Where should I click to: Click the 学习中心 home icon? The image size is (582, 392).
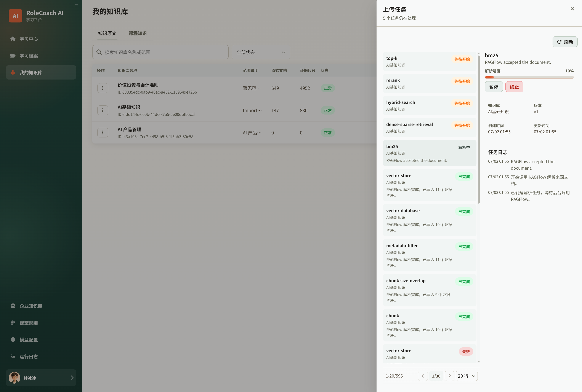pos(13,39)
